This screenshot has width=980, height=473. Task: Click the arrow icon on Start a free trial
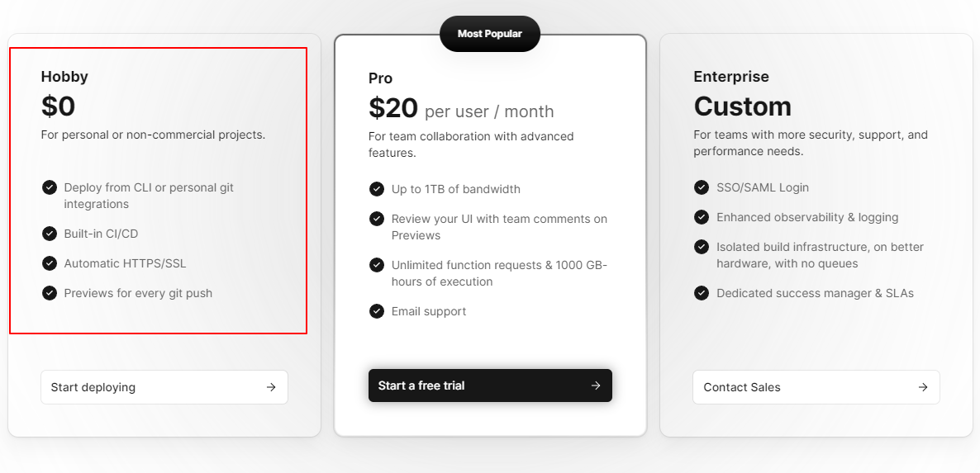596,385
